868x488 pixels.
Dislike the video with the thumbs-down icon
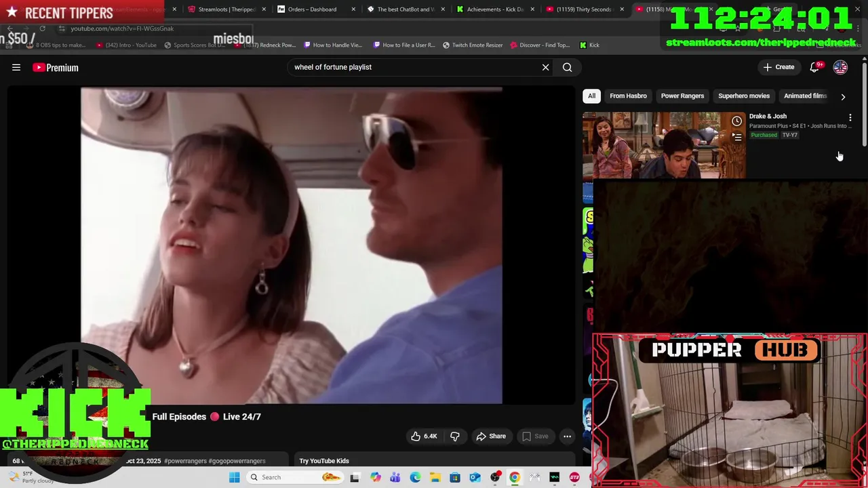[455, 436]
